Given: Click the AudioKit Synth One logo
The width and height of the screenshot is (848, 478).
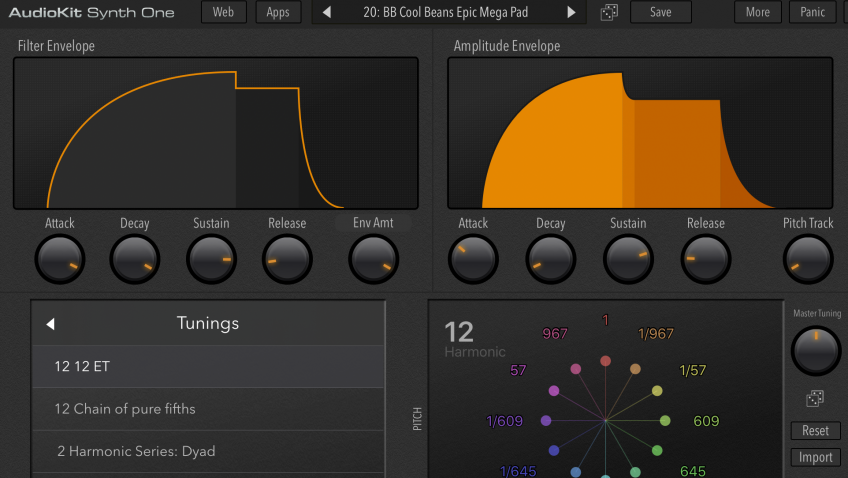Looking at the screenshot, I should pos(91,12).
